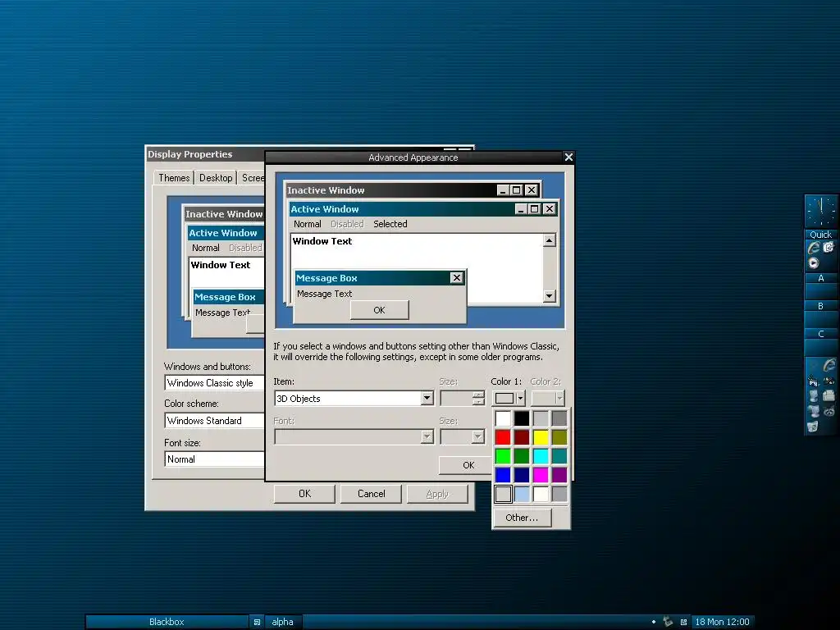Click the recycle bin icon in sidebar tray
Image resolution: width=840 pixels, height=630 pixels.
pyautogui.click(x=813, y=427)
